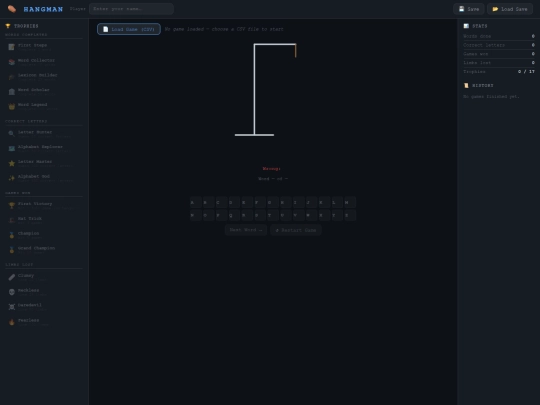Click the red 'Wrong:' label
Screen dimensions: 540x405
coord(271,169)
